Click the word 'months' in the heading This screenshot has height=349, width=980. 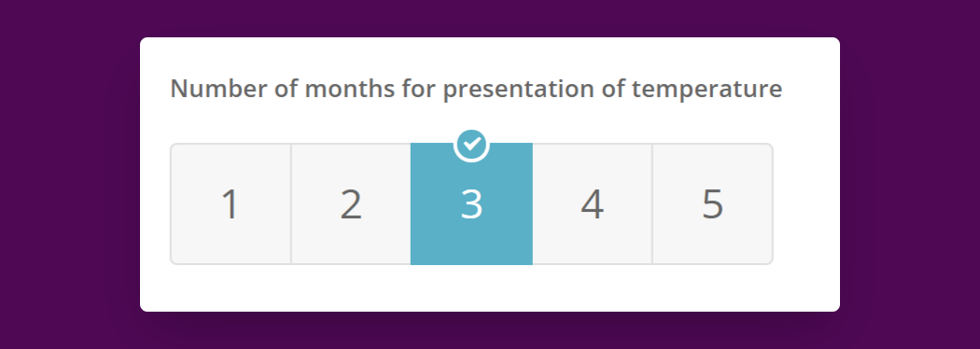(x=349, y=89)
